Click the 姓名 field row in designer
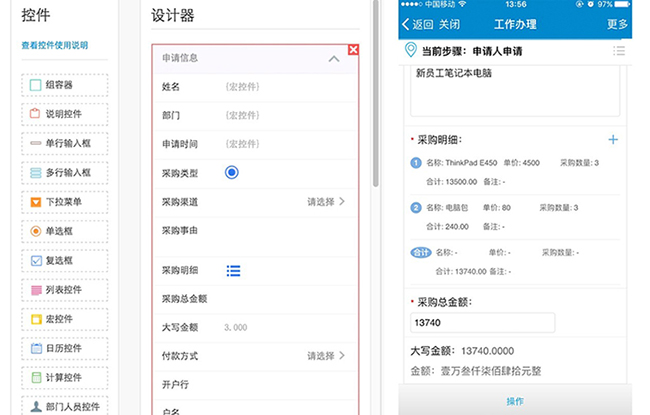 [255, 87]
